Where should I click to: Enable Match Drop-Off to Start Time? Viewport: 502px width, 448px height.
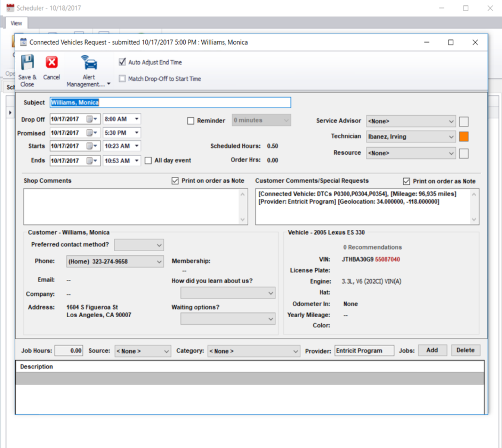coord(122,79)
